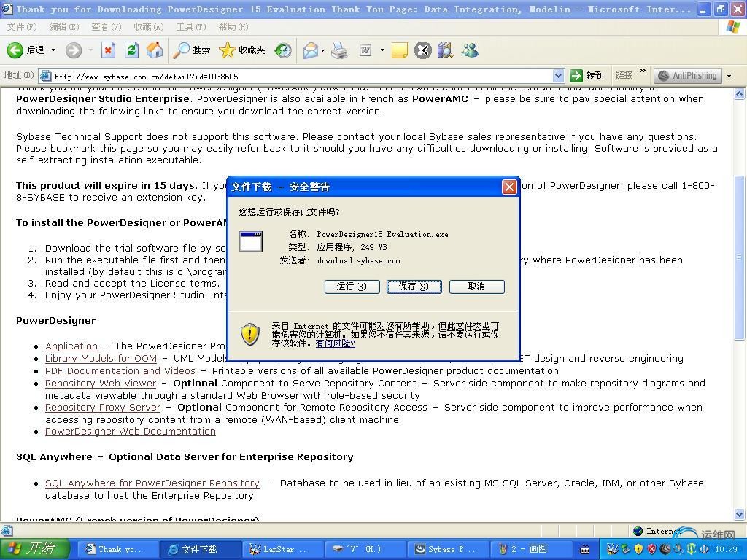The height and width of the screenshot is (560, 747).
Task: Click the Mail envelope icon
Action: (x=311, y=50)
